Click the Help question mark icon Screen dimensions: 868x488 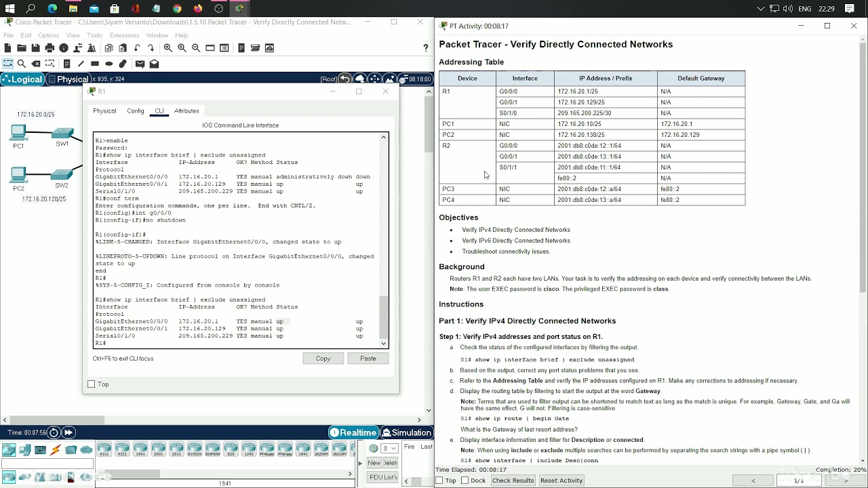pos(426,48)
